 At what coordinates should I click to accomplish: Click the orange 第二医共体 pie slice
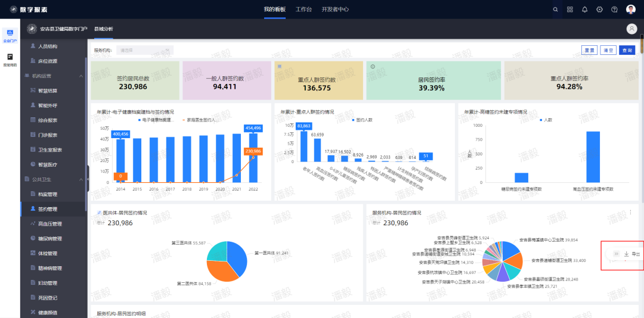220,270
